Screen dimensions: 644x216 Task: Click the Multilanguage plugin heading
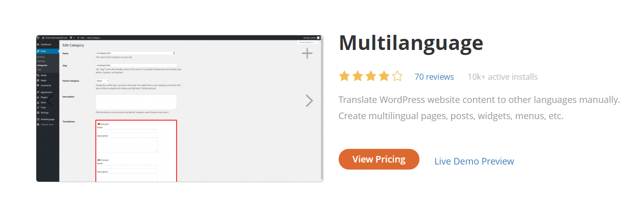411,43
